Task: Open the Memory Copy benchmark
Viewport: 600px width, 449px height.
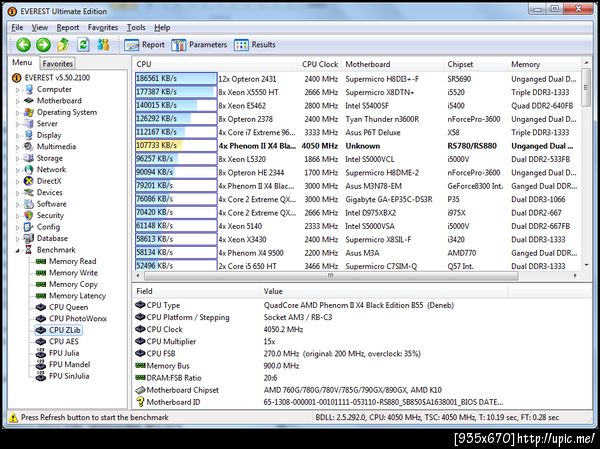Action: 66,284
